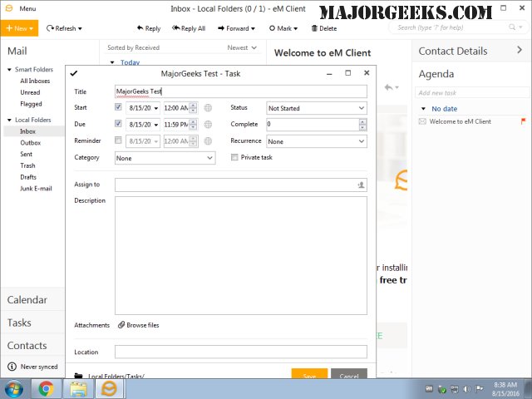
Task: Click the search magnifier icon
Action: pyautogui.click(x=512, y=27)
